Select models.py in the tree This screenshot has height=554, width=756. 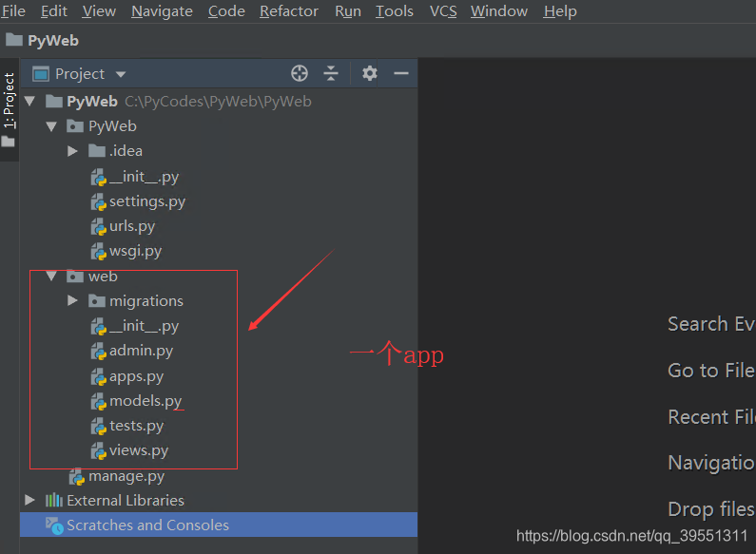click(145, 401)
